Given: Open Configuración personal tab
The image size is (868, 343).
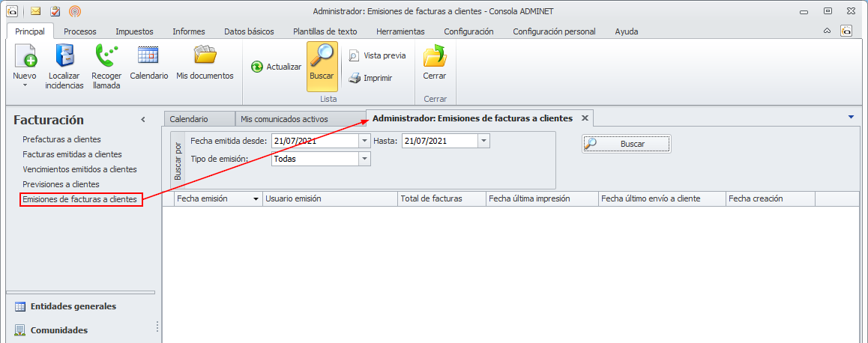Looking at the screenshot, I should point(554,31).
